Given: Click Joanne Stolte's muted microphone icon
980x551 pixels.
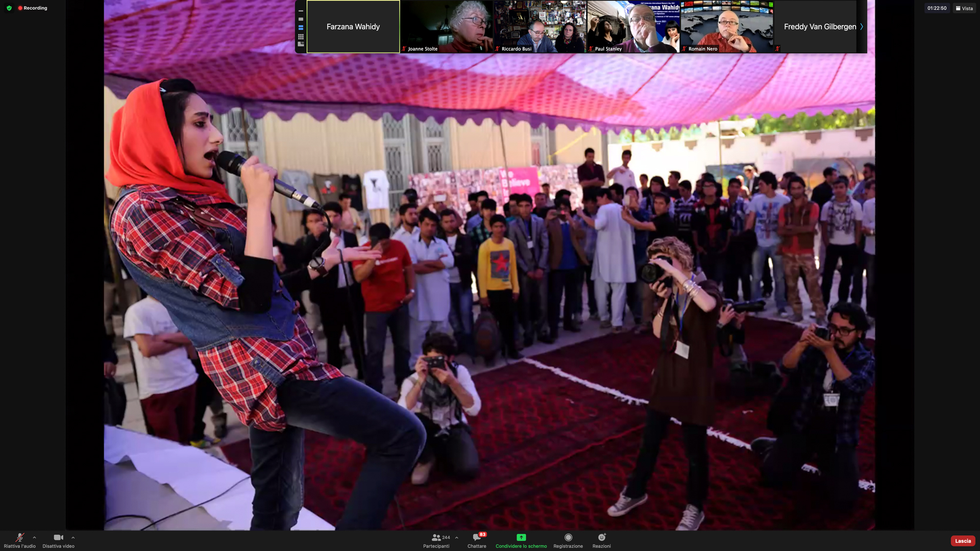Looking at the screenshot, I should coord(404,48).
